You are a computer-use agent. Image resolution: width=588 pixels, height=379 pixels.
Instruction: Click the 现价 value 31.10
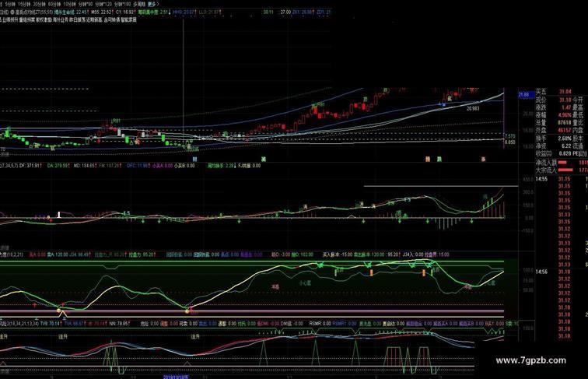[565, 100]
